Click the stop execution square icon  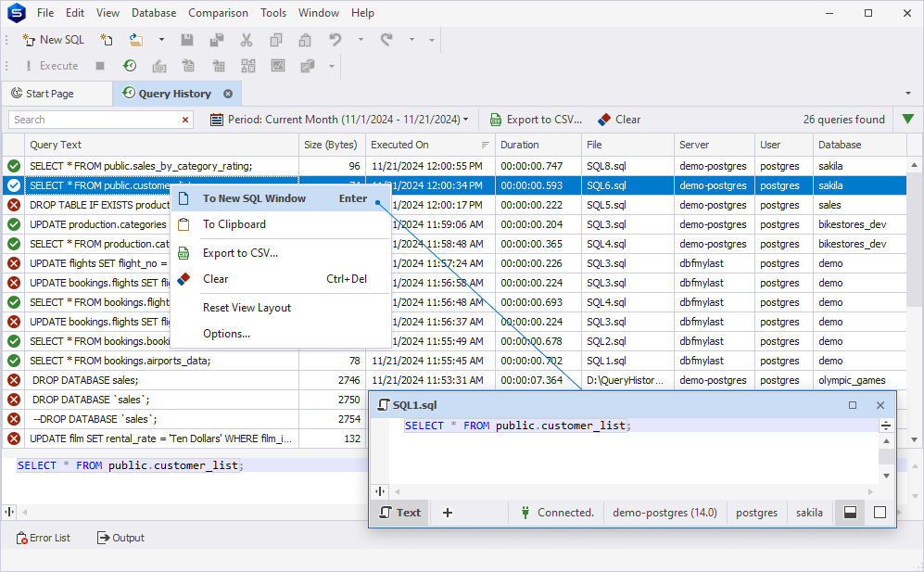[100, 66]
